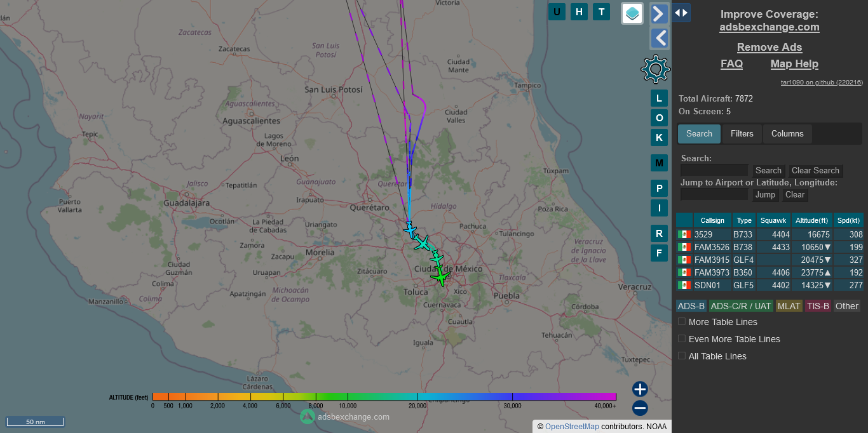Focus the Jump to Airport field

(x=714, y=194)
